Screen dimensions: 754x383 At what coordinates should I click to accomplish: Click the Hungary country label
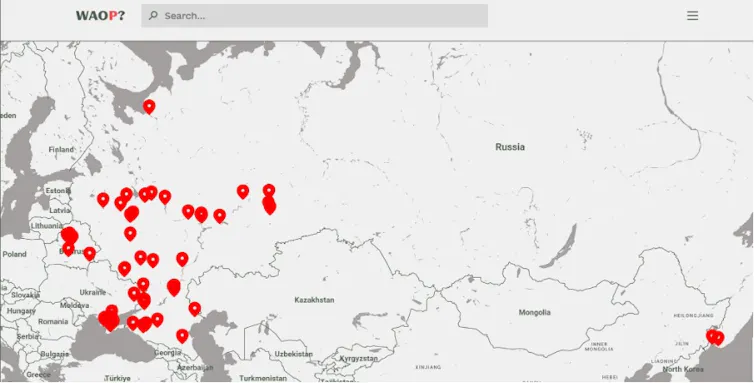21,311
